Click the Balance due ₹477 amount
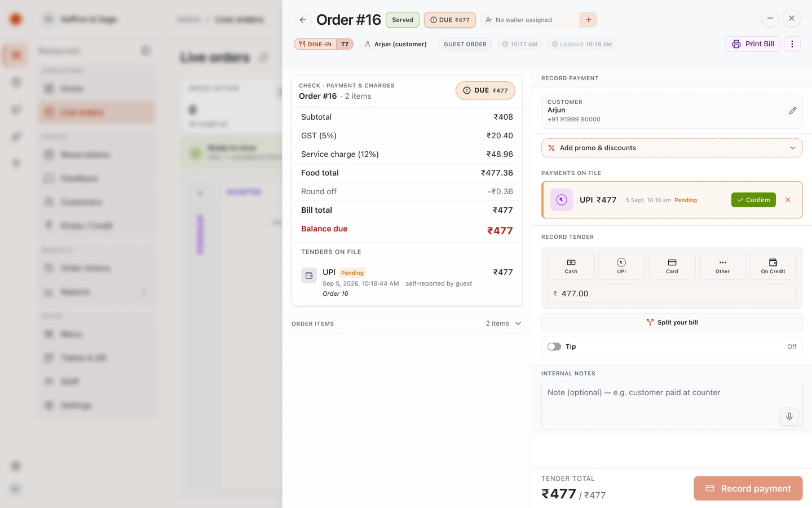Image resolution: width=812 pixels, height=508 pixels. coord(500,230)
